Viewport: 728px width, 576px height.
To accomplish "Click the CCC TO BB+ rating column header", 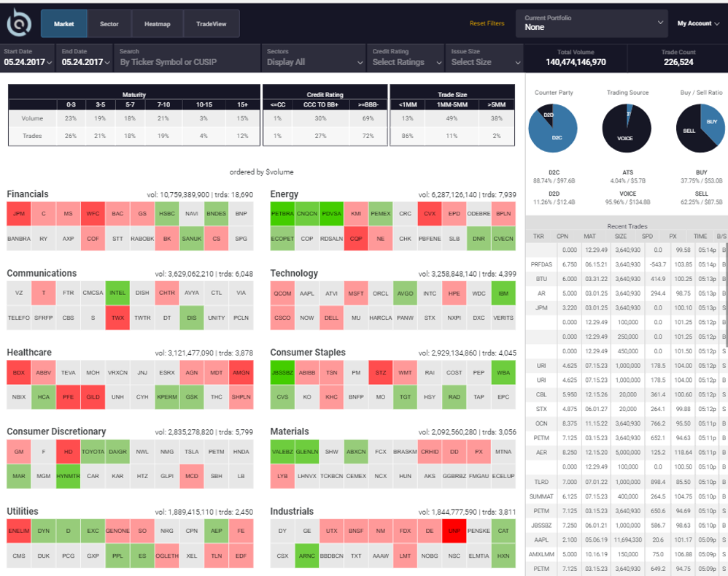I will click(321, 105).
